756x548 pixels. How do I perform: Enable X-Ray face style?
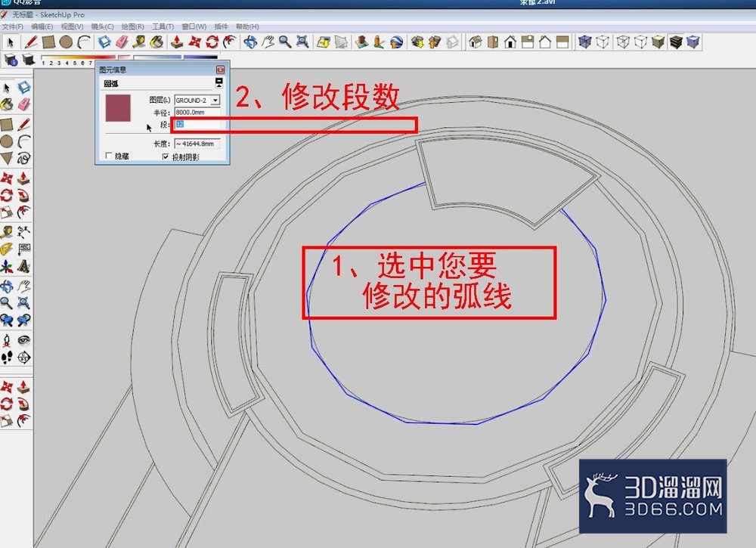[585, 42]
